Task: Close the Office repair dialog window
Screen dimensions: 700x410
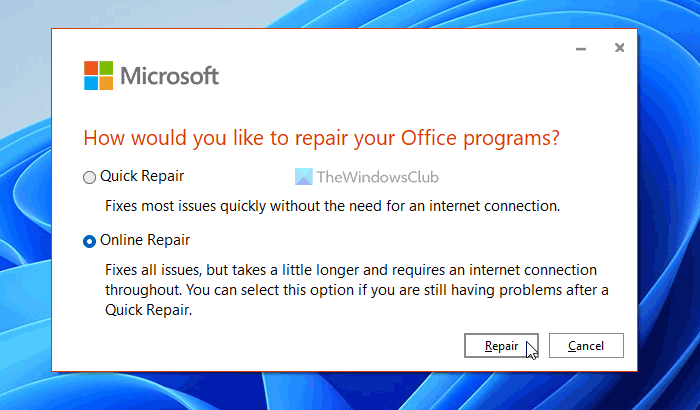Action: [x=620, y=48]
